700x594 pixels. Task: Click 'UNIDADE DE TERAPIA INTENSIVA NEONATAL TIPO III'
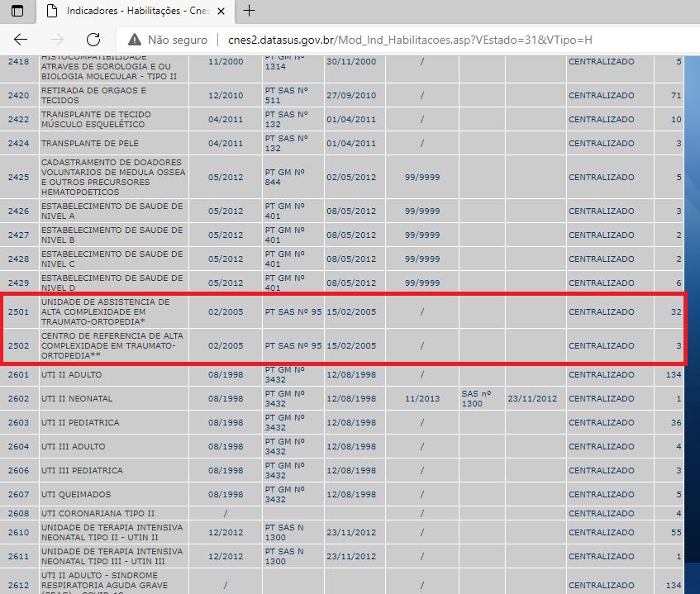tap(112, 557)
